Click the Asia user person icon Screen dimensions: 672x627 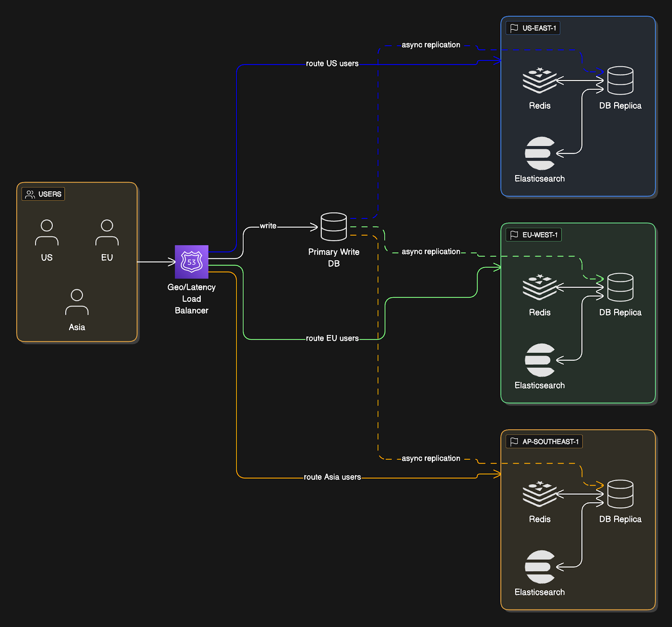click(77, 302)
